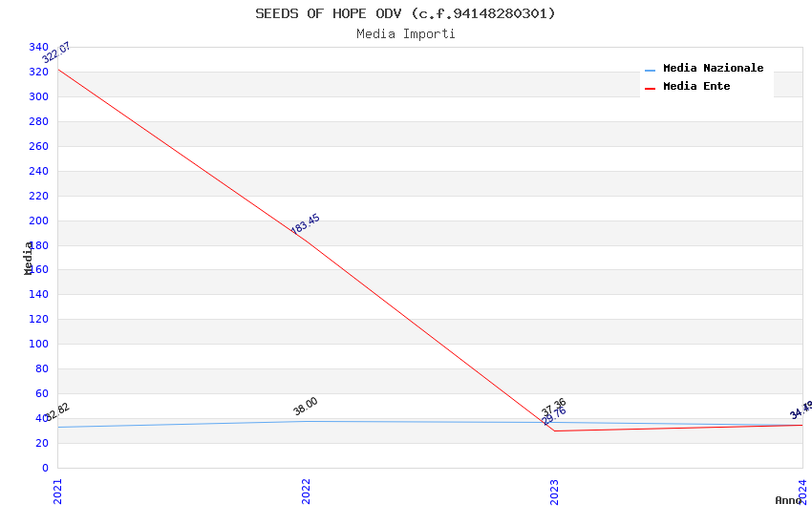Image resolution: width=812 pixels, height=525 pixels.
Task: Click the 183.45 data label
Action: 305,224
